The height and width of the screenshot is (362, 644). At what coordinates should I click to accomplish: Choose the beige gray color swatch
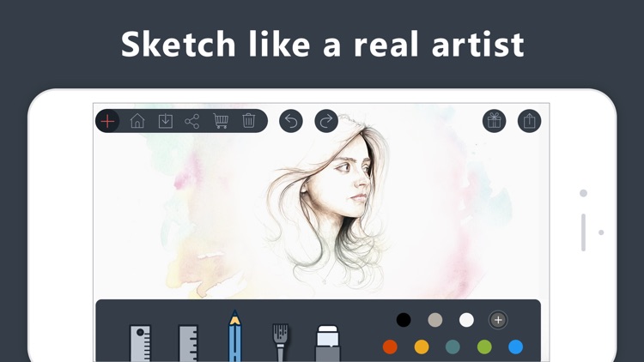point(435,320)
